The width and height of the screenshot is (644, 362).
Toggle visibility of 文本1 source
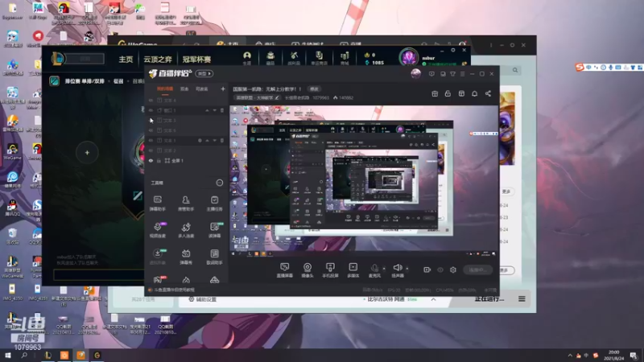pyautogui.click(x=151, y=140)
